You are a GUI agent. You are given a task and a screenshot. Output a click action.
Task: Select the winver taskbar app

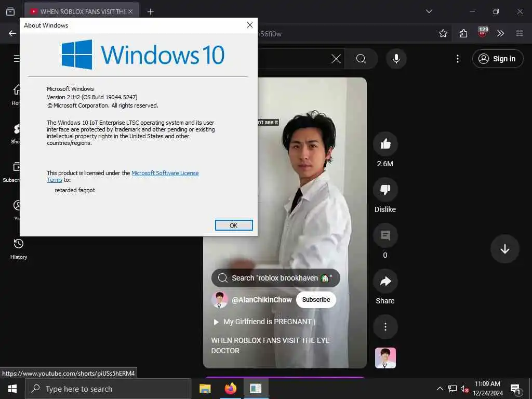tap(256, 389)
